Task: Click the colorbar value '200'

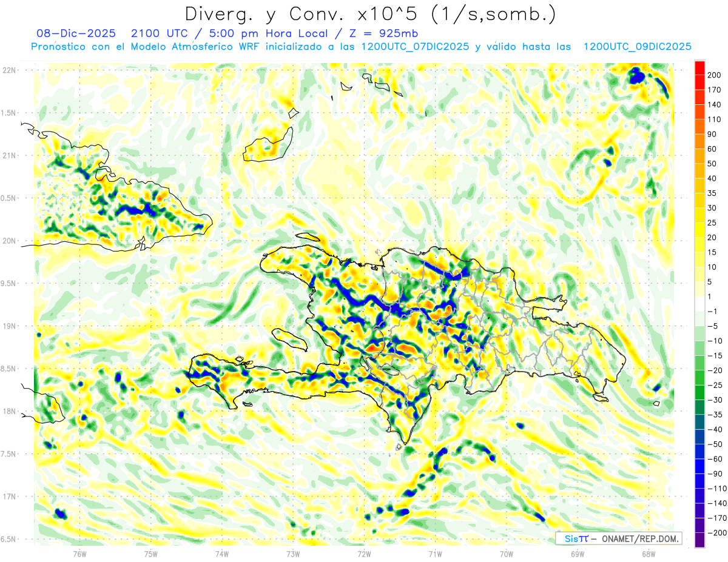Action: (x=714, y=75)
